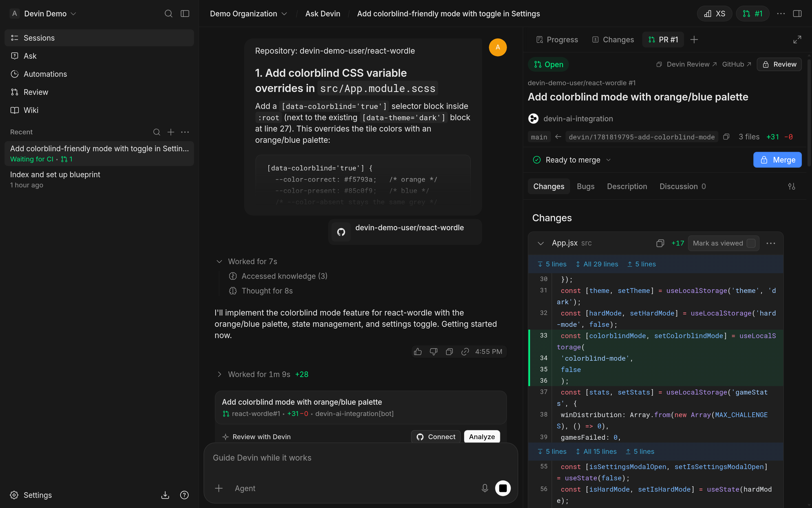Copy App.jsx file path icon
The image size is (812, 508).
pyautogui.click(x=660, y=243)
